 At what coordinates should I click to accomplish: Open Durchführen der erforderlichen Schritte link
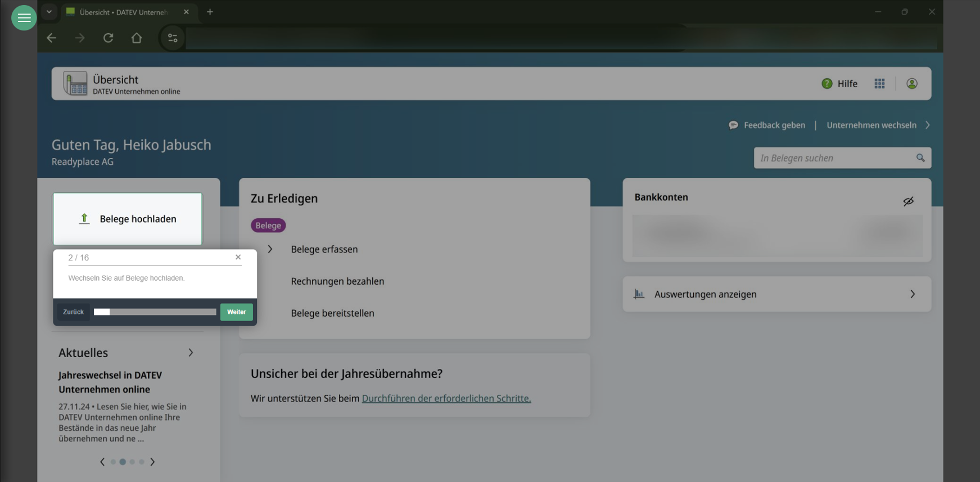pyautogui.click(x=446, y=398)
